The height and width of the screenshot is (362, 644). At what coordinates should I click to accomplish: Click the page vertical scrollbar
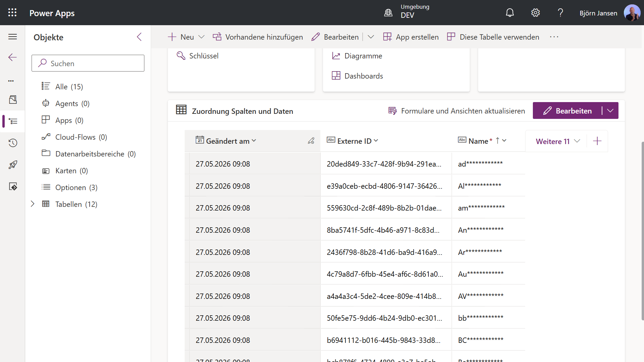coord(642,231)
